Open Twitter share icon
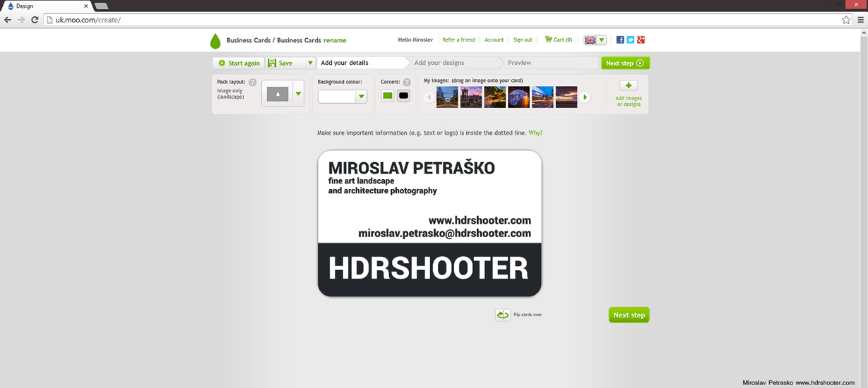The width and height of the screenshot is (868, 388). coord(631,40)
